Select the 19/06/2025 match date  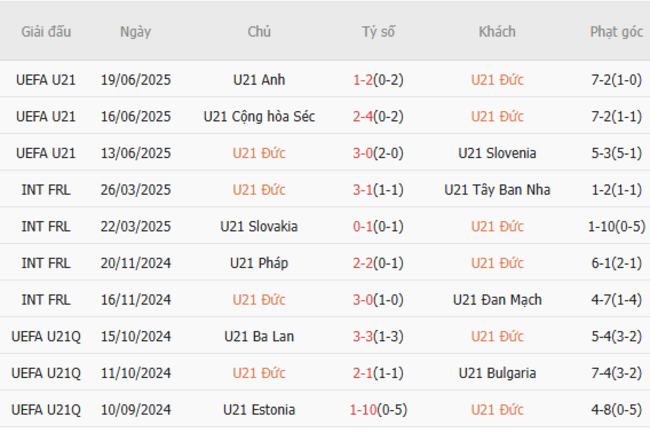coord(135,79)
